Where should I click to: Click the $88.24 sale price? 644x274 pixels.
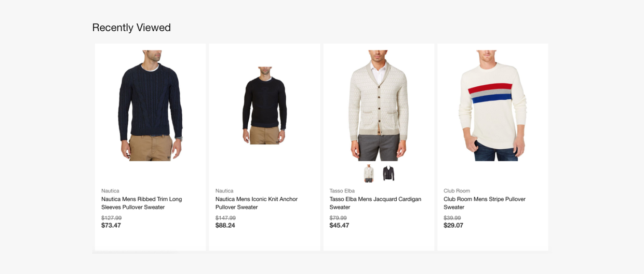[225, 225]
